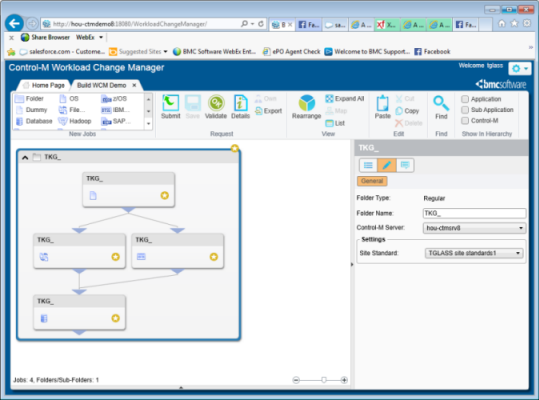Close the WebEx toolbar

11,37
